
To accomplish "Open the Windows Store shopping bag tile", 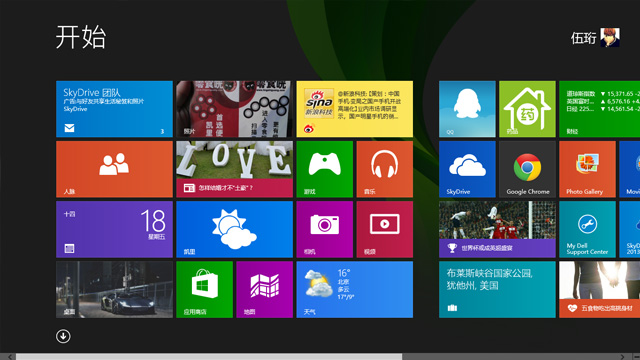I will click(204, 289).
